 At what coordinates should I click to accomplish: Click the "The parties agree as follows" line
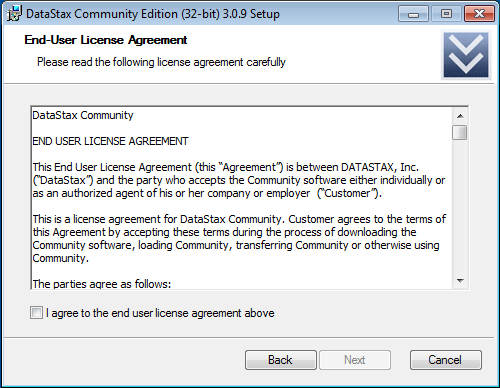(x=102, y=284)
